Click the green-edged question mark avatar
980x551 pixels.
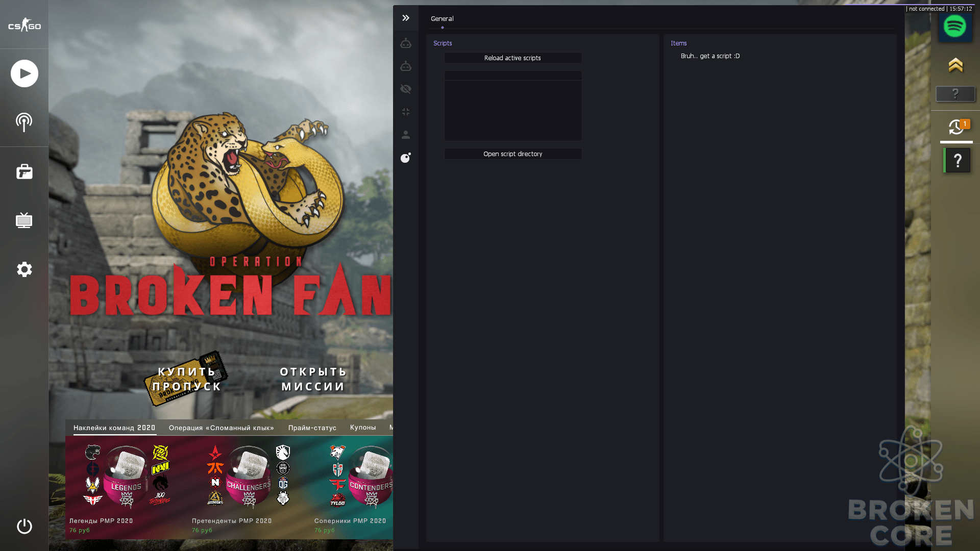coord(957,161)
